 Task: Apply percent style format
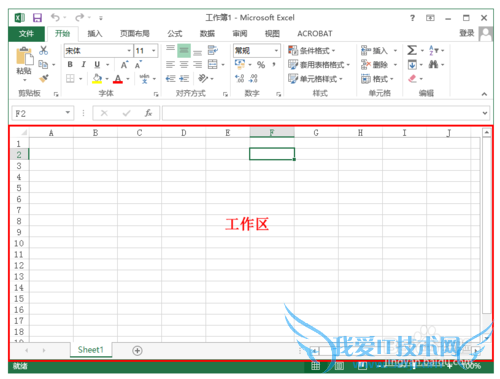click(261, 64)
